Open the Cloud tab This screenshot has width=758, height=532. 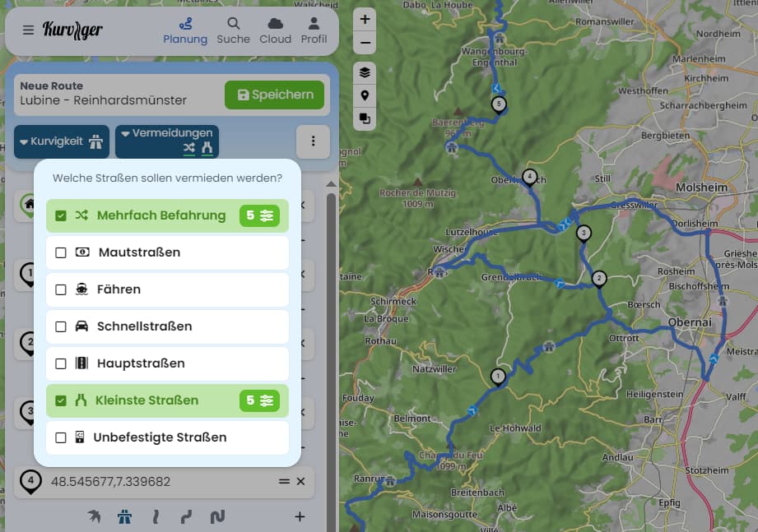point(275,30)
